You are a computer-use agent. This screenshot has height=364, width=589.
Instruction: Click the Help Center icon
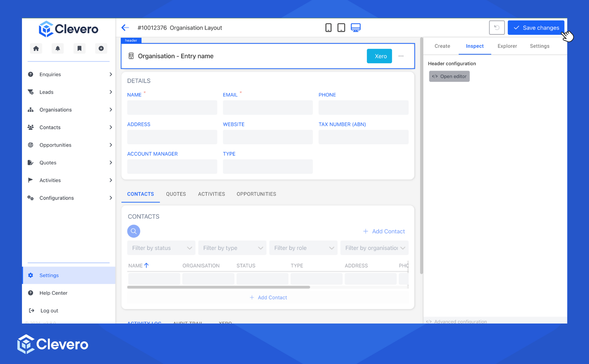tap(31, 293)
